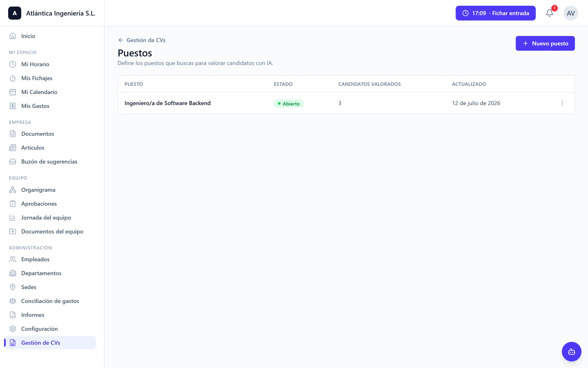The image size is (588, 368).
Task: Click the Mis Fichajes stopwatch icon
Action: click(x=13, y=78)
